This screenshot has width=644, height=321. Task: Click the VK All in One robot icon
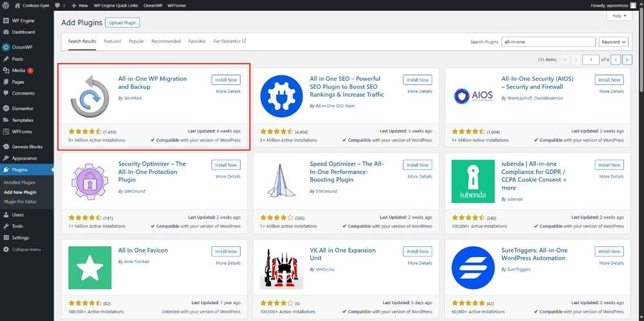tap(281, 267)
